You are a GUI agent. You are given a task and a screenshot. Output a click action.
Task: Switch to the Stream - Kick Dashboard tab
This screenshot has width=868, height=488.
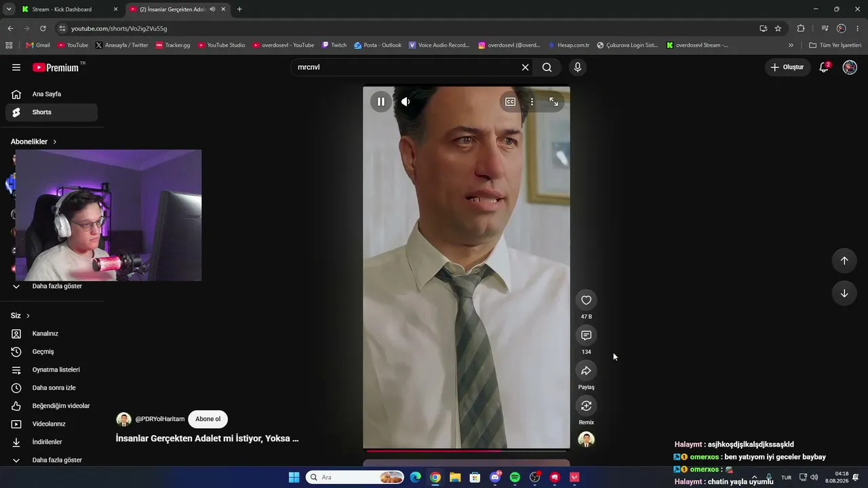70,9
